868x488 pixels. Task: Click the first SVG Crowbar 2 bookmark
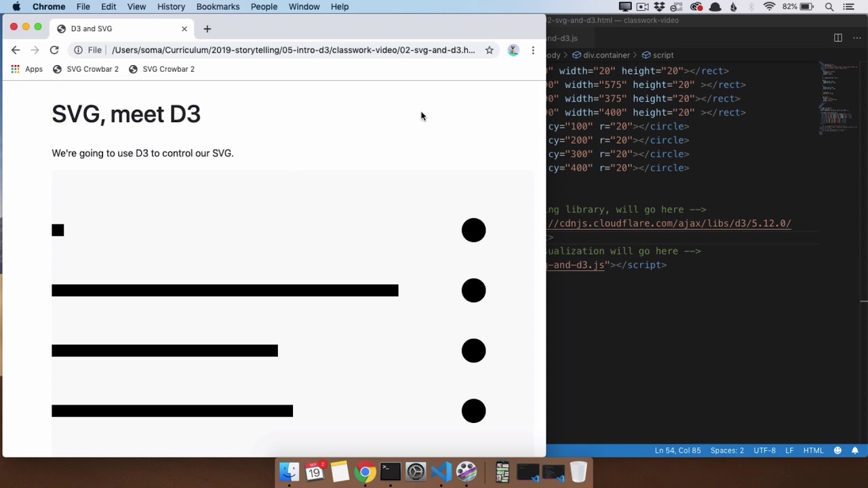86,69
